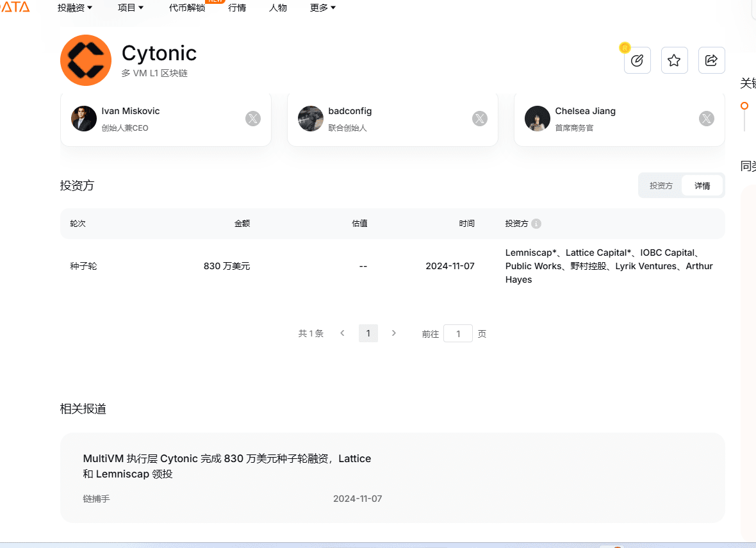Go to next page arrow
The image size is (756, 548).
click(394, 333)
